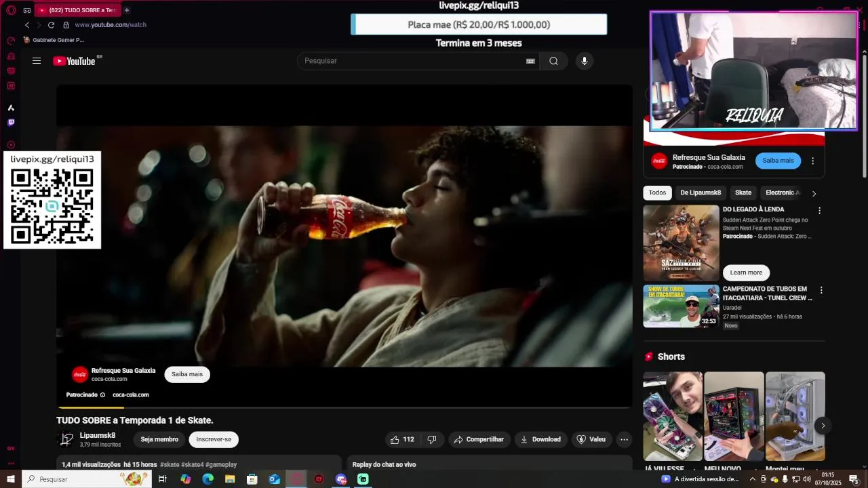The width and height of the screenshot is (868, 488).
Task: Open options for CAMPEONATO DE TUBOS video
Action: click(821, 290)
